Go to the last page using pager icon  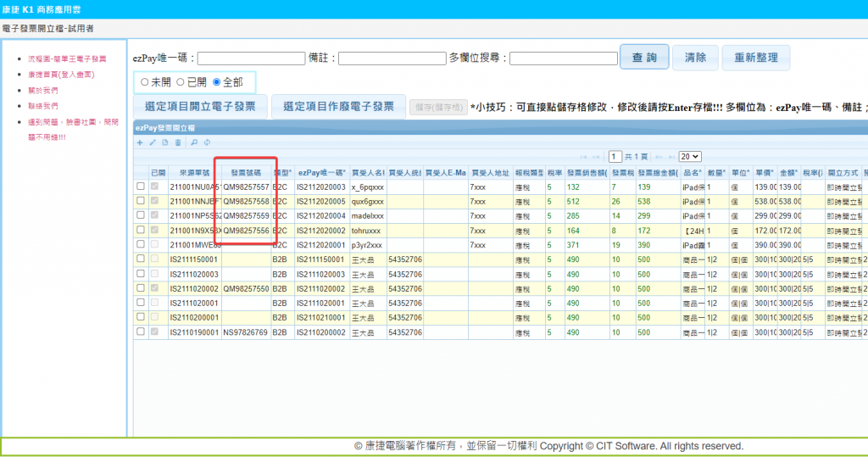pos(670,157)
